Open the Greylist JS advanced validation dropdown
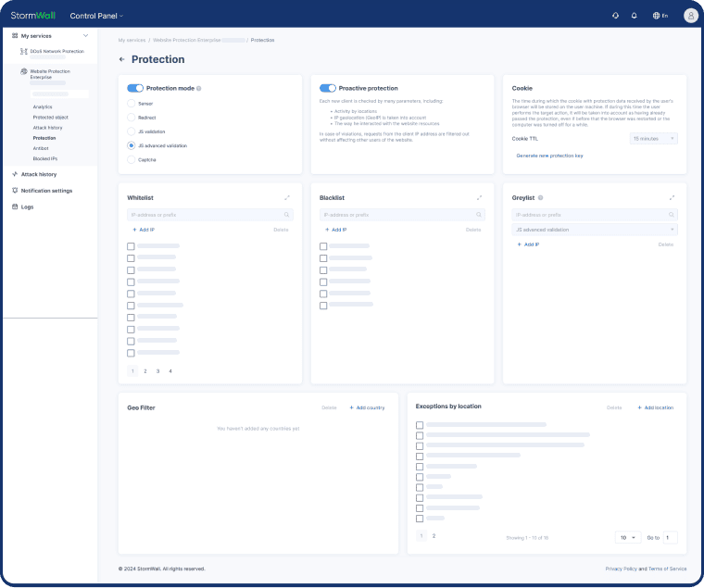Image resolution: width=704 pixels, height=588 pixels. click(595, 229)
